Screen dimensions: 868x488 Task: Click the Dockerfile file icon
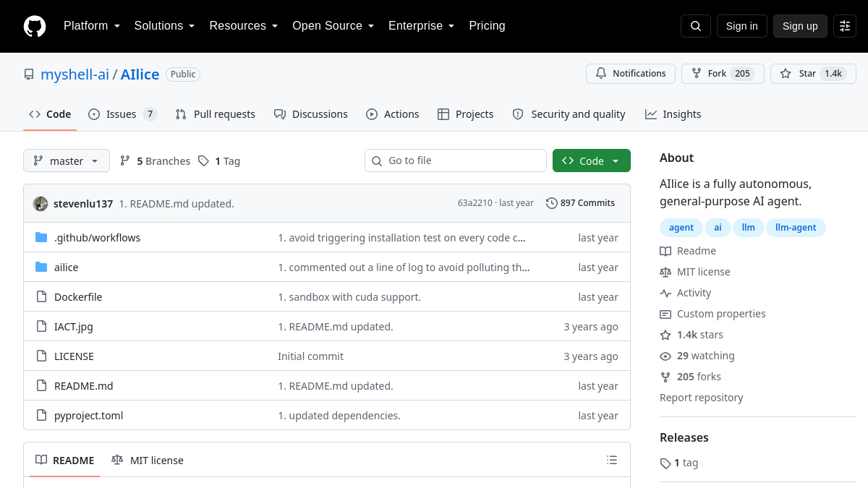[41, 296]
